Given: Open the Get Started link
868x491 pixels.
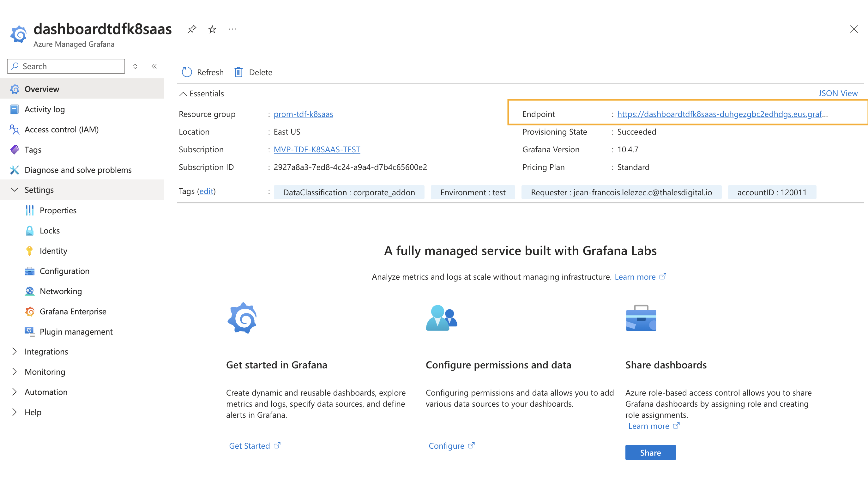Looking at the screenshot, I should tap(255, 446).
